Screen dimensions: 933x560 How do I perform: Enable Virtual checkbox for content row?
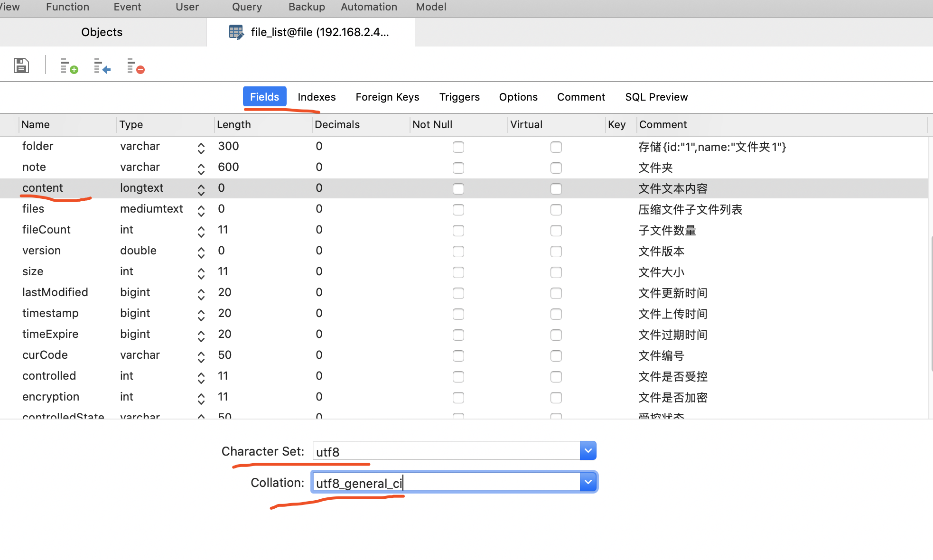click(x=556, y=189)
